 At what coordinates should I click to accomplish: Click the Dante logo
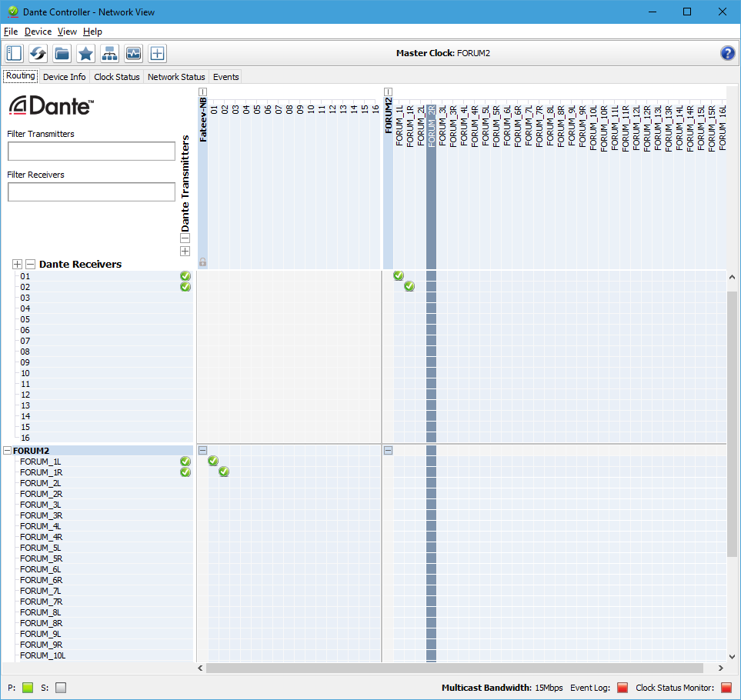pos(51,106)
